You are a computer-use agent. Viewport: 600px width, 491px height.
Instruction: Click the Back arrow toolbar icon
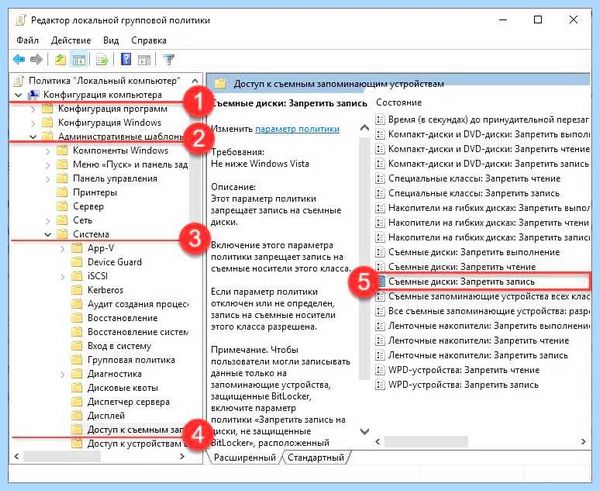19,59
